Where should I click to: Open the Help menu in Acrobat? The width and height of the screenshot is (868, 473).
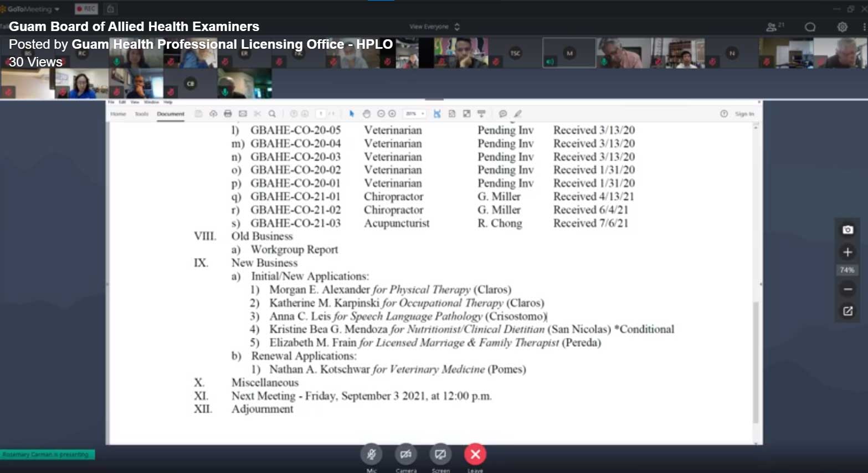pos(168,102)
